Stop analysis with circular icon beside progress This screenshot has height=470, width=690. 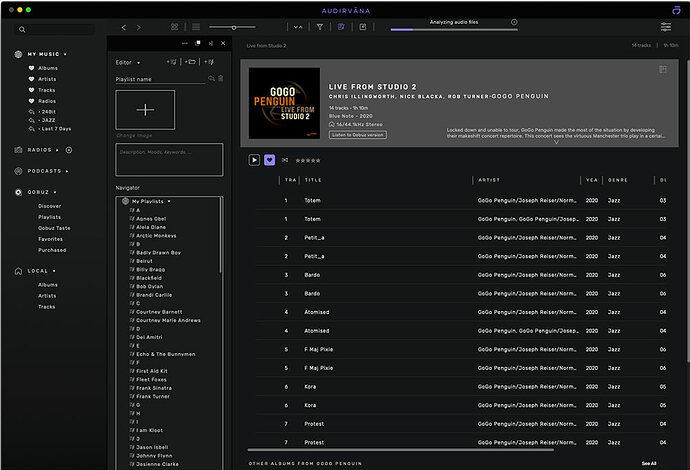[x=514, y=22]
